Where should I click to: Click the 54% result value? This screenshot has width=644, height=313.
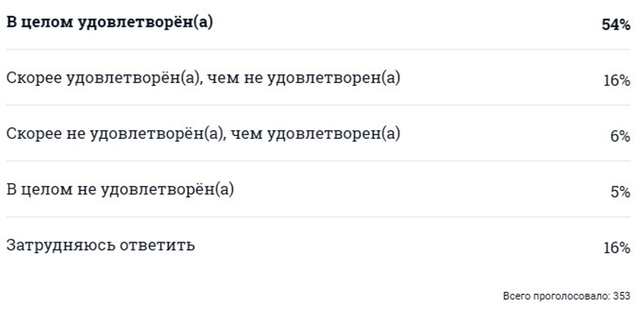(x=616, y=25)
